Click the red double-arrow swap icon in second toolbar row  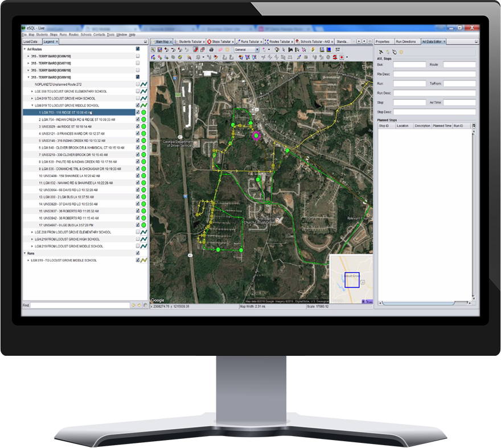coord(335,57)
